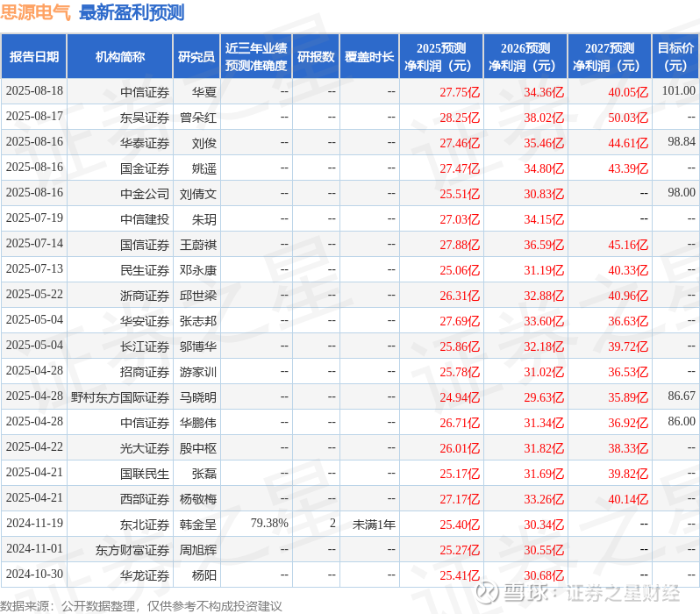The width and height of the screenshot is (700, 614).
Task: Select the 2025-05-22 date cell
Action: tap(34, 294)
